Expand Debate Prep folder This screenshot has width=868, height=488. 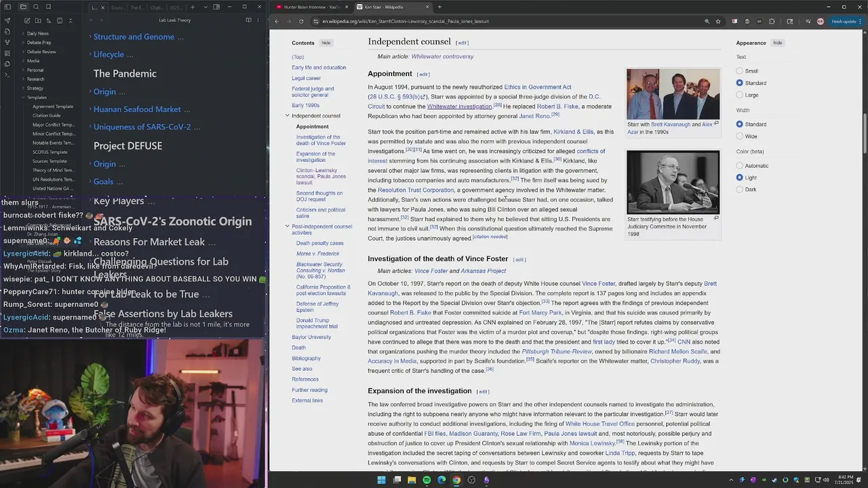click(39, 42)
